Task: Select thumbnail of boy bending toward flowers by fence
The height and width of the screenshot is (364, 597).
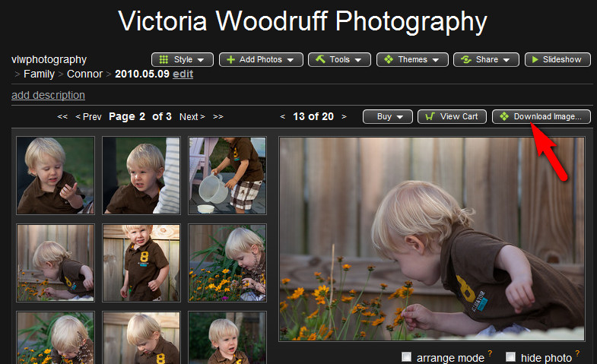Action: 56,263
